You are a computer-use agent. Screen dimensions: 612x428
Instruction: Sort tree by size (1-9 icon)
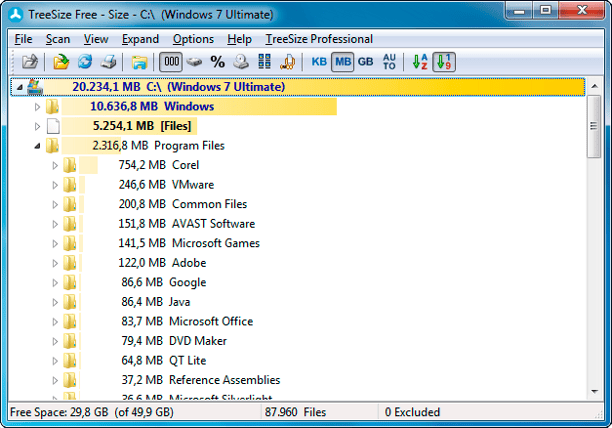tap(444, 62)
